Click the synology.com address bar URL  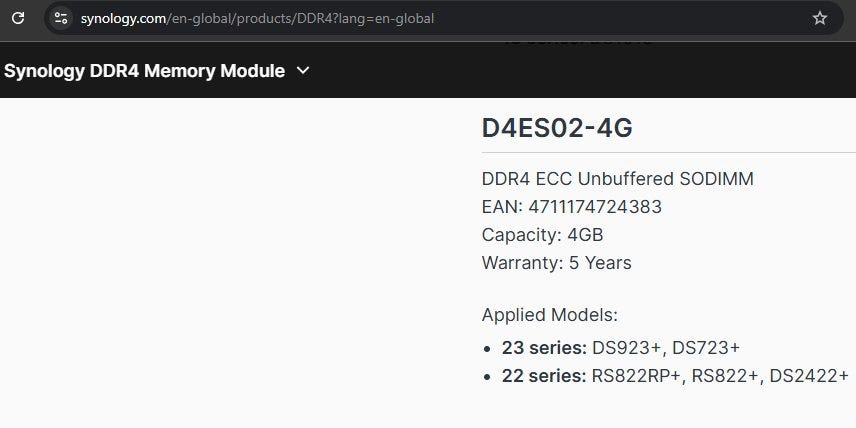click(x=258, y=18)
